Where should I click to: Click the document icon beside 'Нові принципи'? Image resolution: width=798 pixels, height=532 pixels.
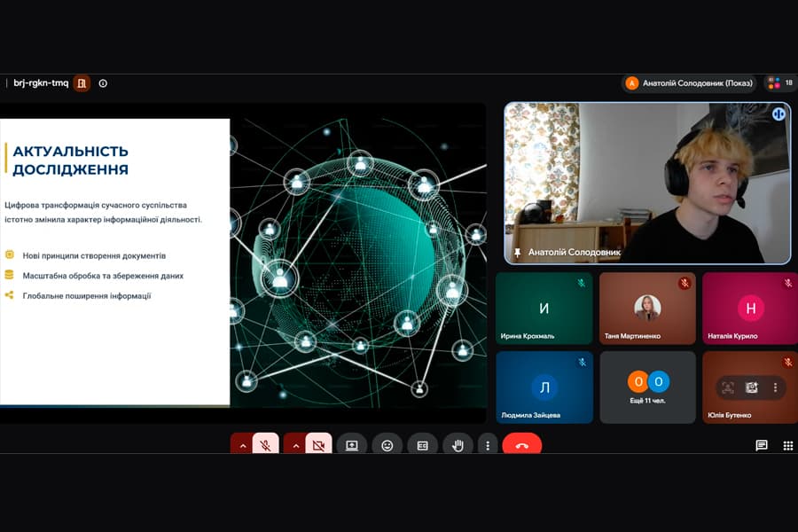pyautogui.click(x=9, y=254)
